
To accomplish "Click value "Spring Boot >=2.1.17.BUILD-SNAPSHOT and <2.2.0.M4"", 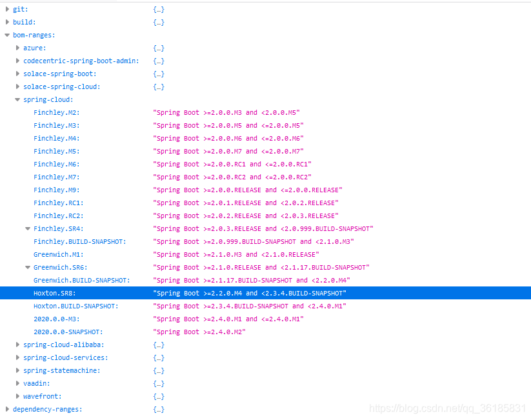I will pos(252,280).
